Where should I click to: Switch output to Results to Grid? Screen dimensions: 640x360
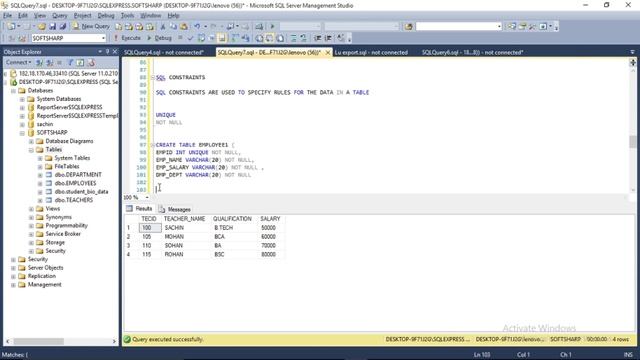click(269, 38)
